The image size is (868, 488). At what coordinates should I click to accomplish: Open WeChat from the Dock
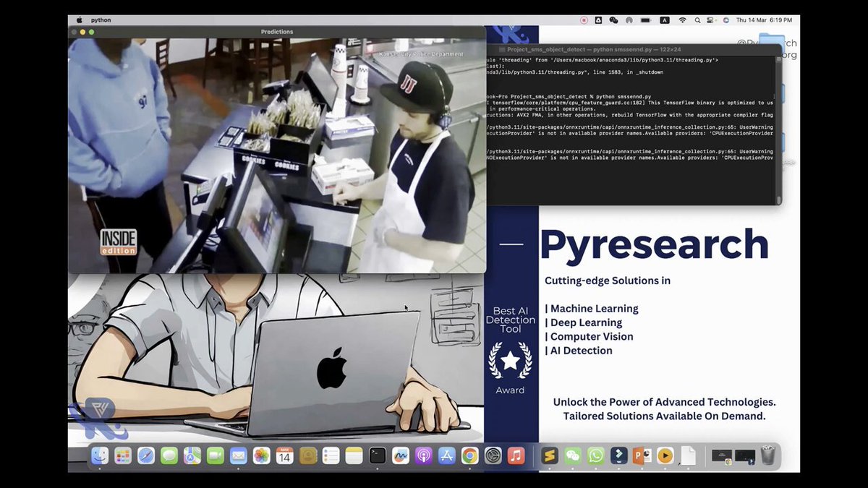(x=573, y=455)
